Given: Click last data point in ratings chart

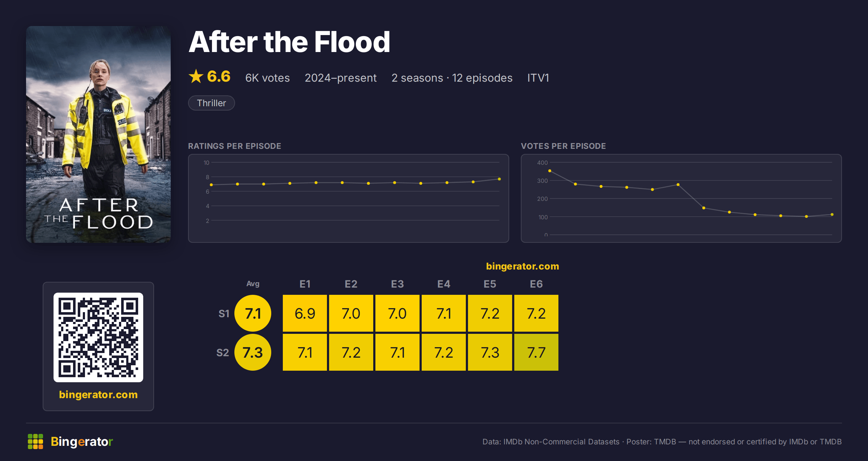Looking at the screenshot, I should point(499,179).
